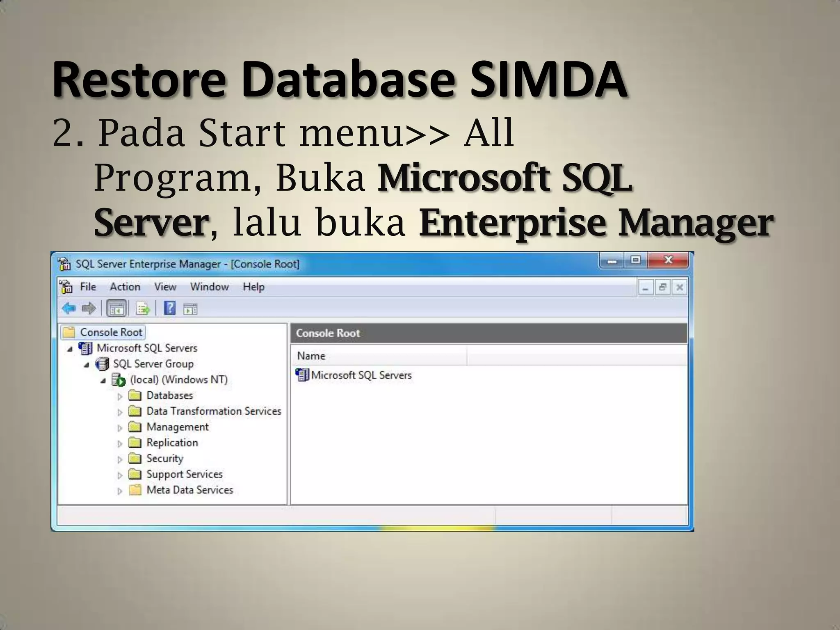Select the Management tree label

178,427
